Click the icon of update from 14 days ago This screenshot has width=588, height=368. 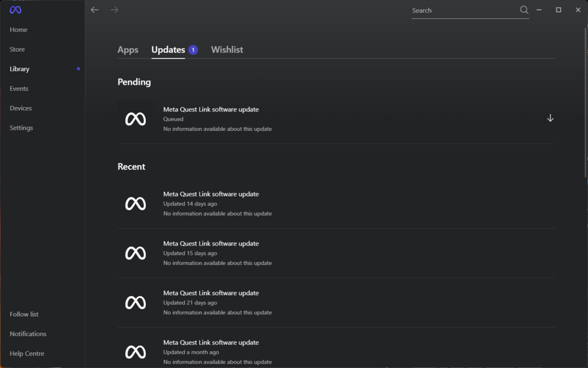(x=136, y=204)
